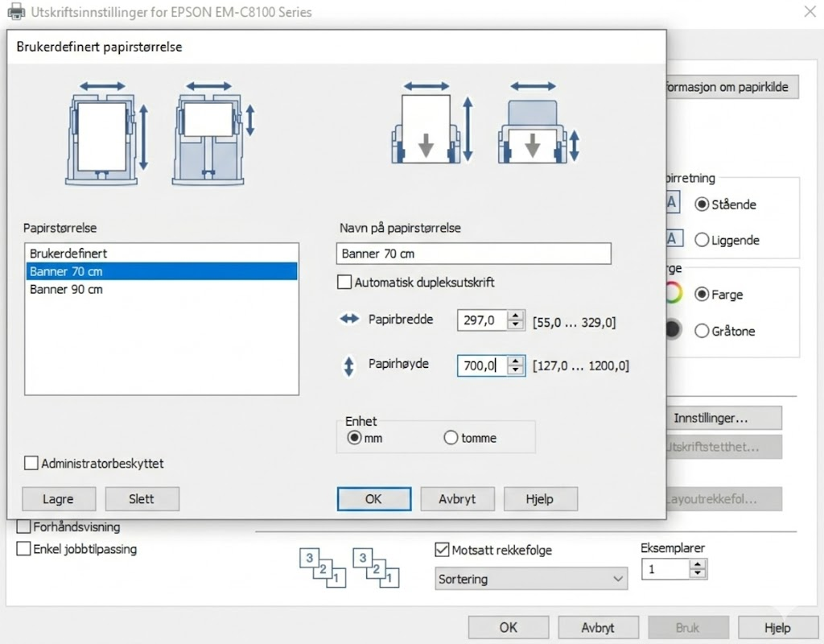The width and height of the screenshot is (824, 644).
Task: Click the portrait paper cassette diagram icon
Action: point(102,135)
